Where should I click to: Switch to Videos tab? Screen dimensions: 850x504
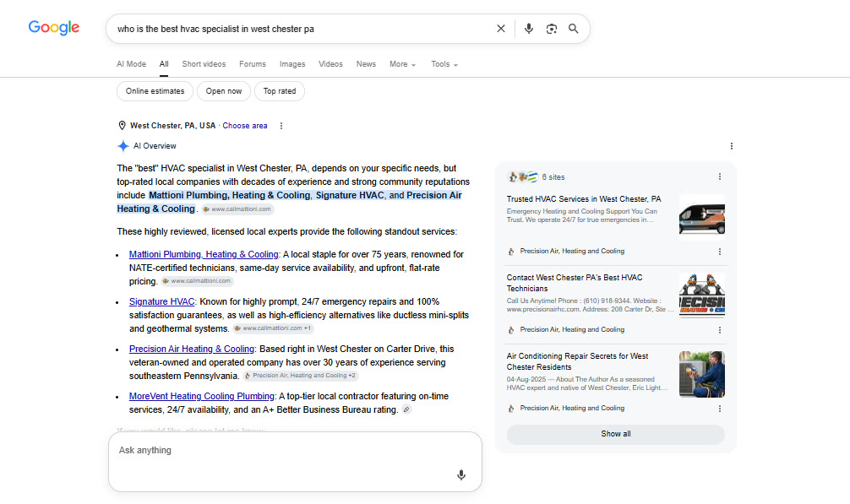coord(330,64)
